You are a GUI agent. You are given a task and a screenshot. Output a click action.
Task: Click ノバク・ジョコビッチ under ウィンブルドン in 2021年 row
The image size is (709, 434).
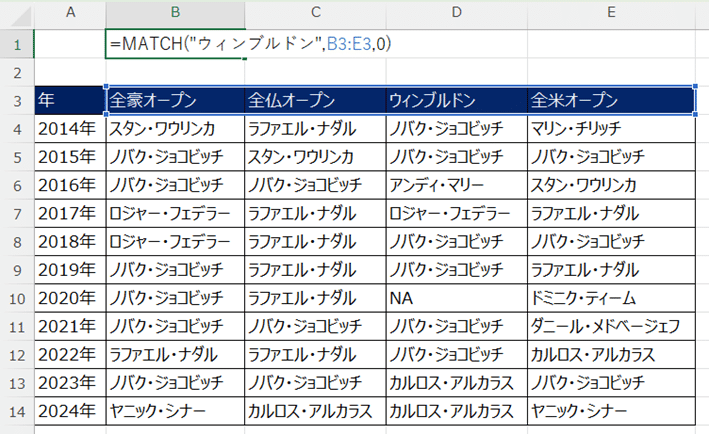(x=457, y=326)
